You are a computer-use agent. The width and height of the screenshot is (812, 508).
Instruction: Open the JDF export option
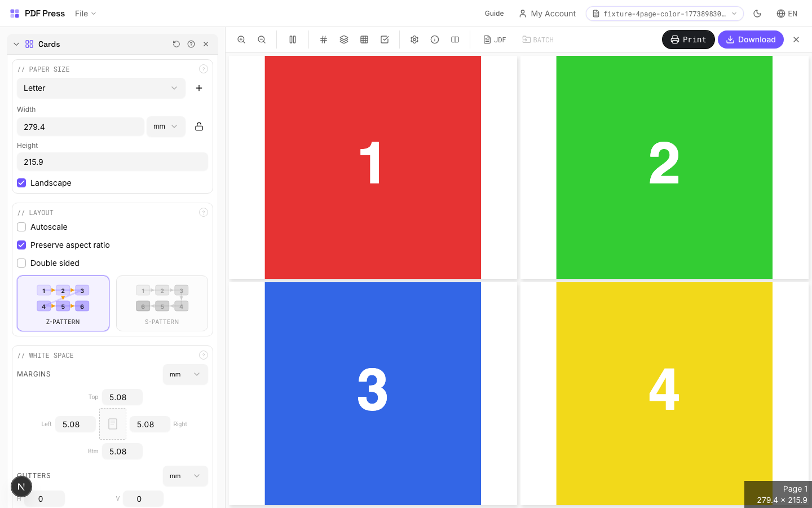coord(495,40)
